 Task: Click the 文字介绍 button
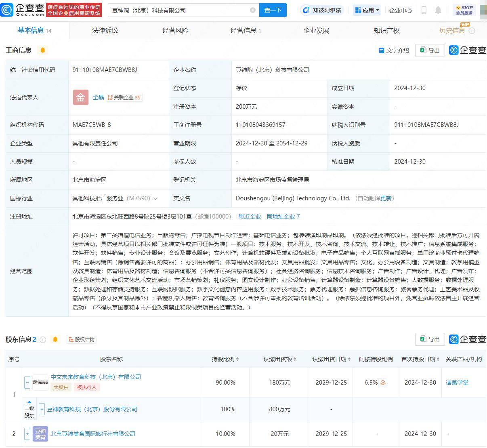394,50
